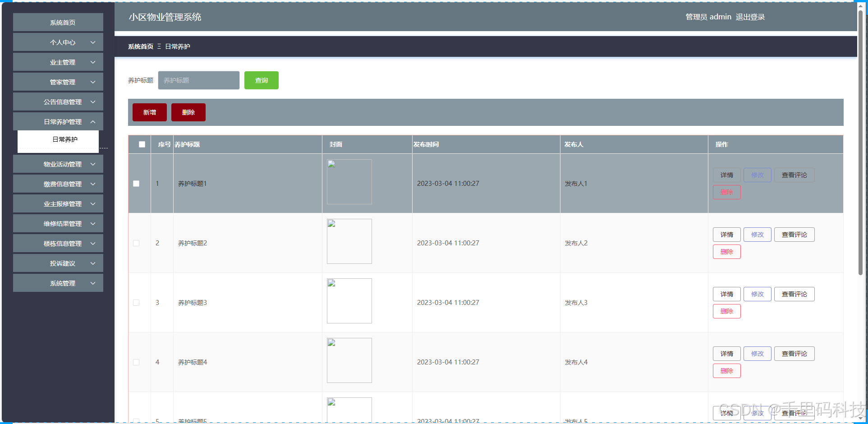Check the checkbox for row 养护标题1
Image resolution: width=868 pixels, height=424 pixels.
pos(136,184)
